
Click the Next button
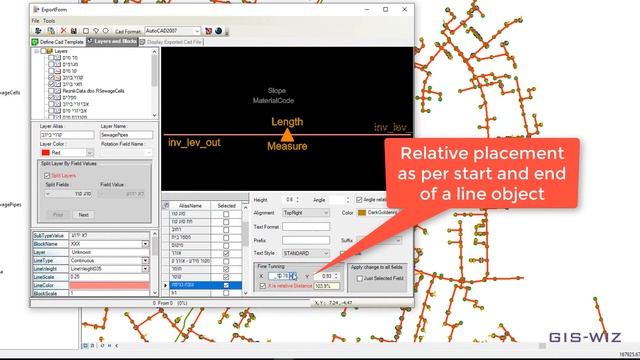83,215
